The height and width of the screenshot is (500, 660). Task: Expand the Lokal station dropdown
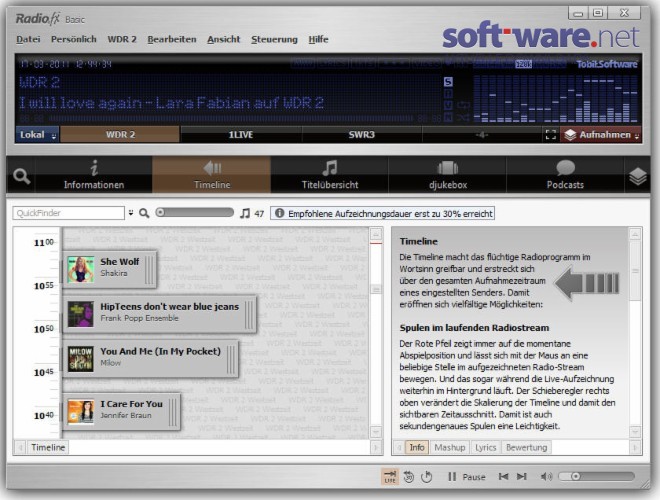pyautogui.click(x=37, y=135)
